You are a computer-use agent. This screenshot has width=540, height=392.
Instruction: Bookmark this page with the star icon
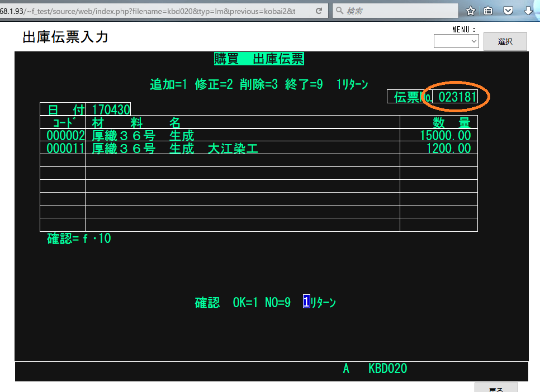471,11
